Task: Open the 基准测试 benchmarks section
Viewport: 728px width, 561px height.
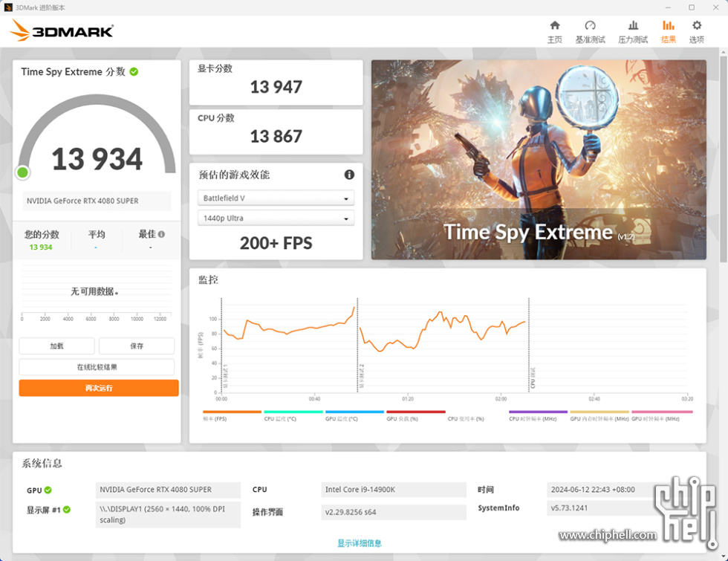Action: pos(590,31)
